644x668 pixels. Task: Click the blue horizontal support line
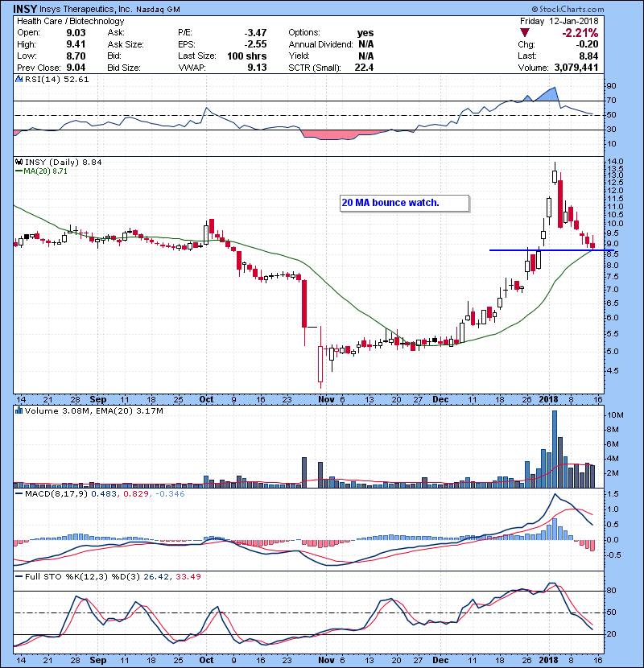point(551,250)
